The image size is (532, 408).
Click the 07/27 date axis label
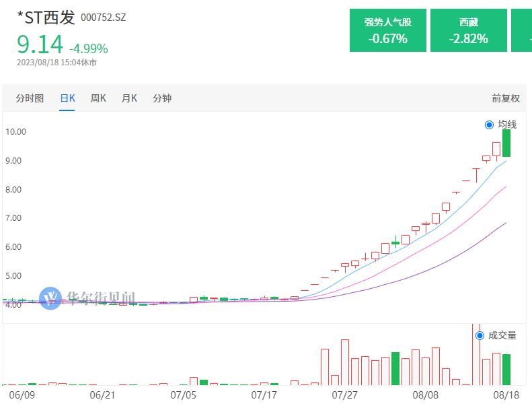point(344,395)
